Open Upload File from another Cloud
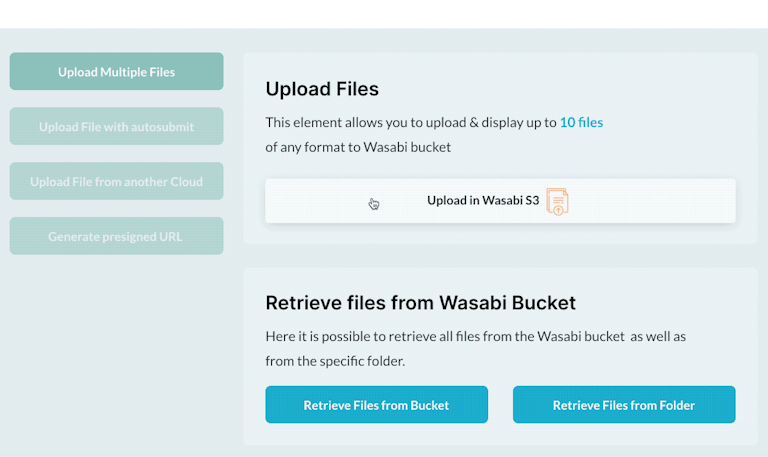 tap(117, 181)
